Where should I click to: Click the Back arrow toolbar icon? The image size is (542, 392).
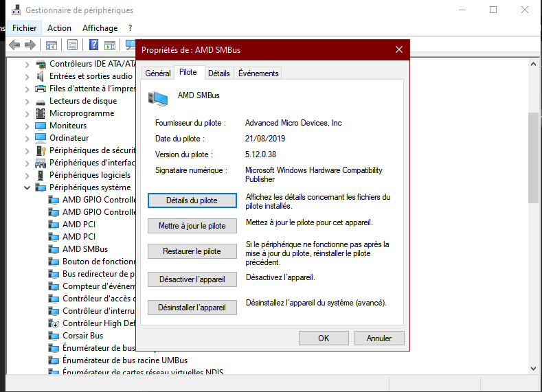click(14, 45)
